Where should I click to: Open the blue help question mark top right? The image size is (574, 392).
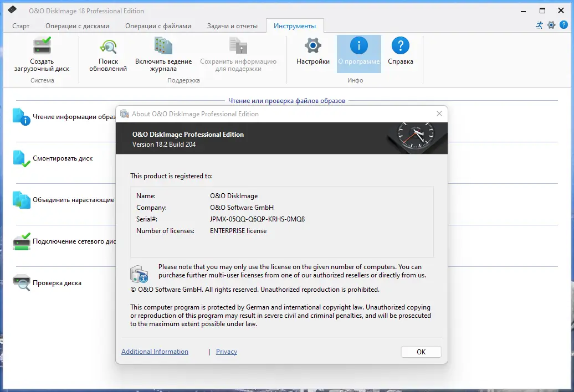click(x=564, y=25)
